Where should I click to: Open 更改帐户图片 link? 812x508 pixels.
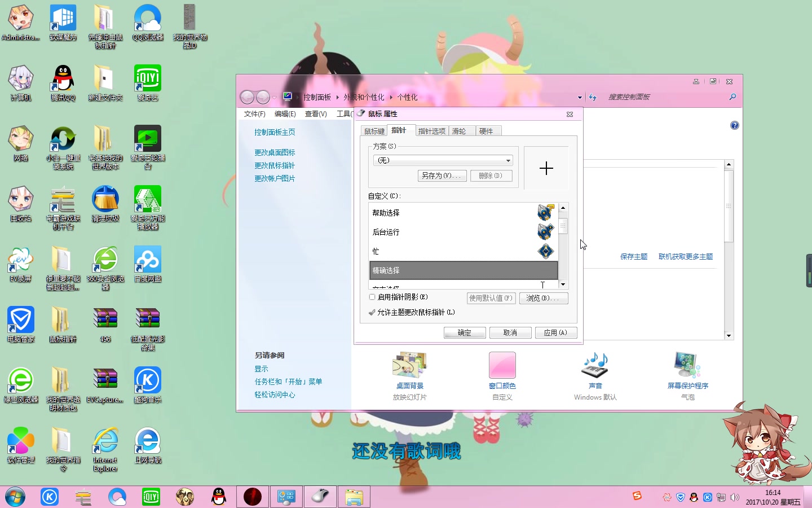click(x=275, y=178)
